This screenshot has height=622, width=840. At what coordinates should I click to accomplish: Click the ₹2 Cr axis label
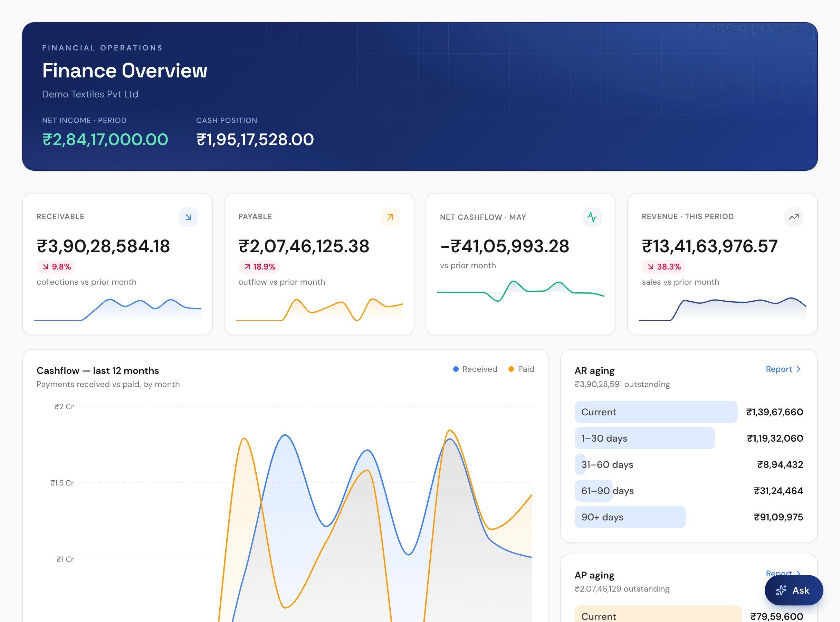pyautogui.click(x=64, y=407)
